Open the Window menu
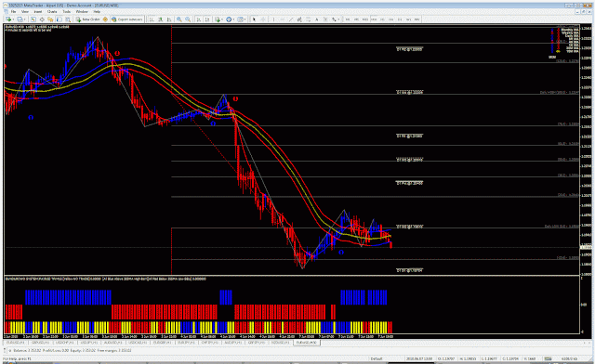Screen dimensions: 595x364 [x=82, y=12]
